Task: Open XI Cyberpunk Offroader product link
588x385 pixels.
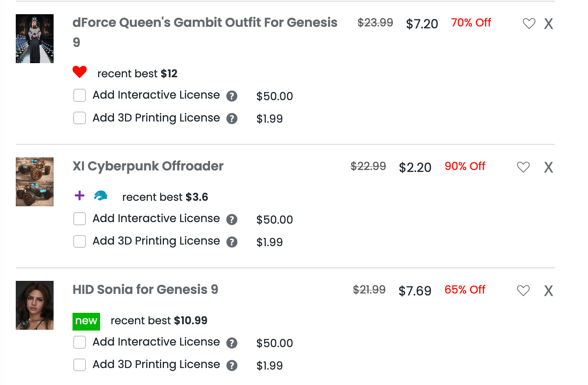Action: [148, 166]
